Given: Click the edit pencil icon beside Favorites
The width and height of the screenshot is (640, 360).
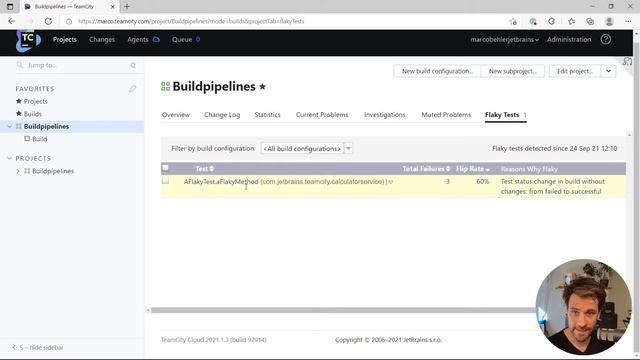Looking at the screenshot, I should pyautogui.click(x=132, y=89).
